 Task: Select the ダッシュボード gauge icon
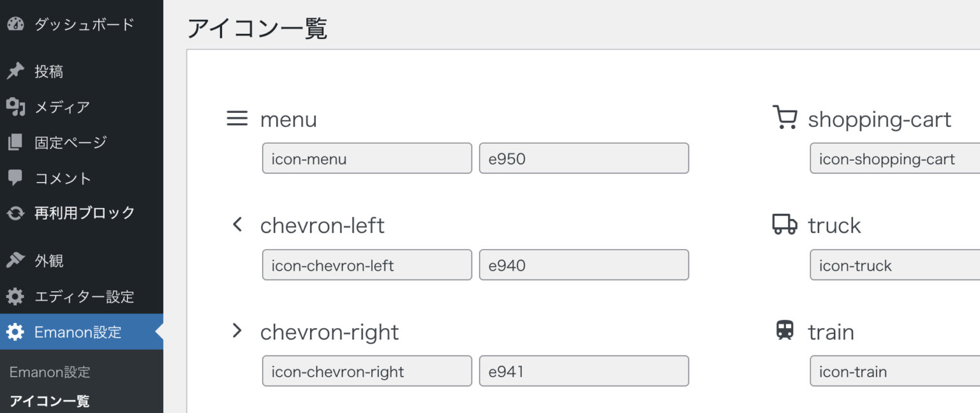[15, 24]
